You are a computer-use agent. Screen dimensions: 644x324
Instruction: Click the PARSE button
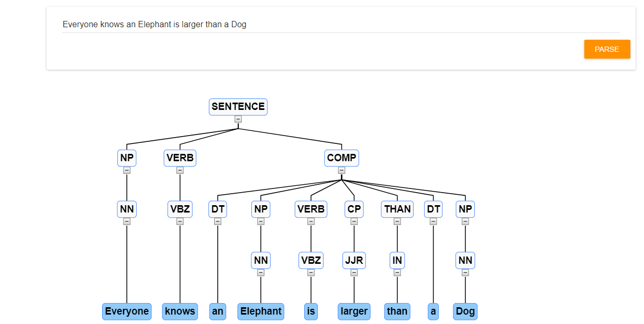(x=607, y=49)
